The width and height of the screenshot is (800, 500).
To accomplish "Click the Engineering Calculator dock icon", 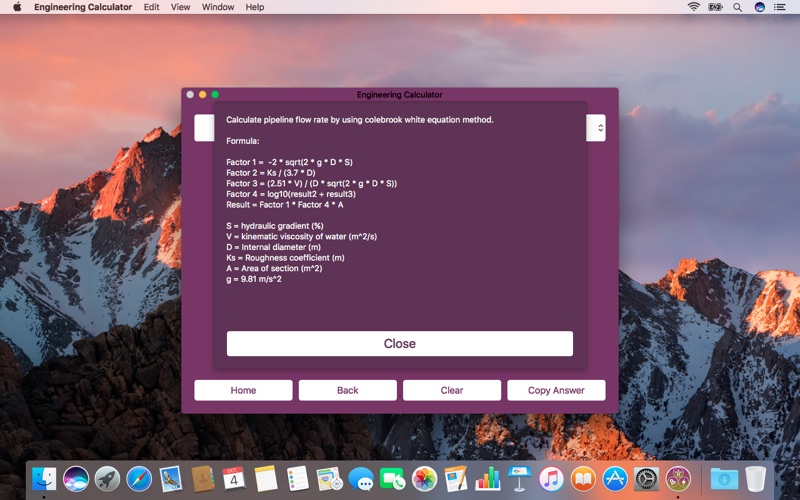I will 678,479.
